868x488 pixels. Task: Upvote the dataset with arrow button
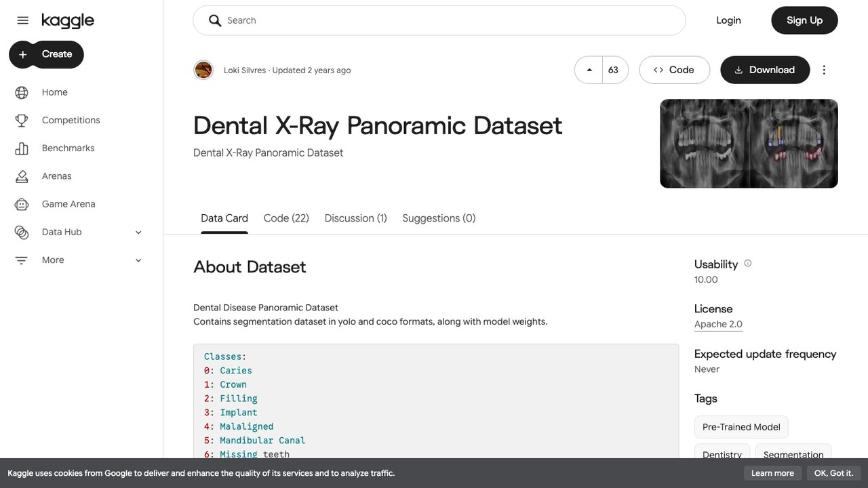[x=589, y=70]
